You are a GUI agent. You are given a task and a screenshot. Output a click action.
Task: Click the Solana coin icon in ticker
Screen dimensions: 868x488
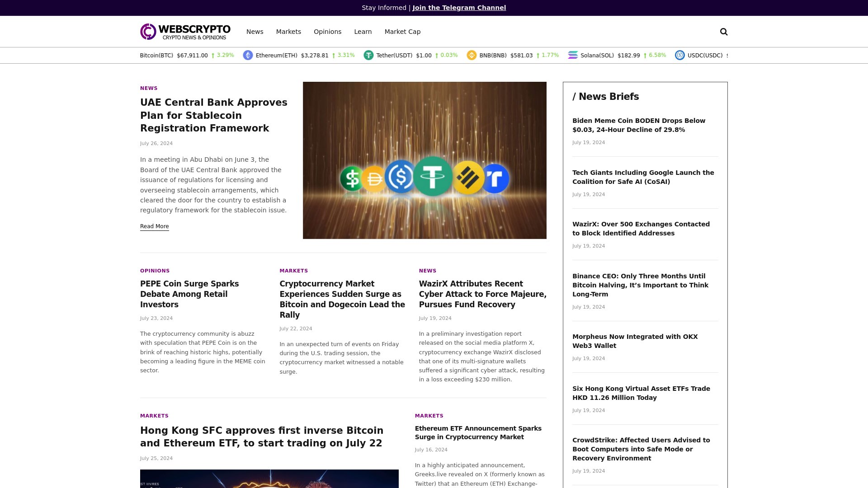[x=573, y=55]
